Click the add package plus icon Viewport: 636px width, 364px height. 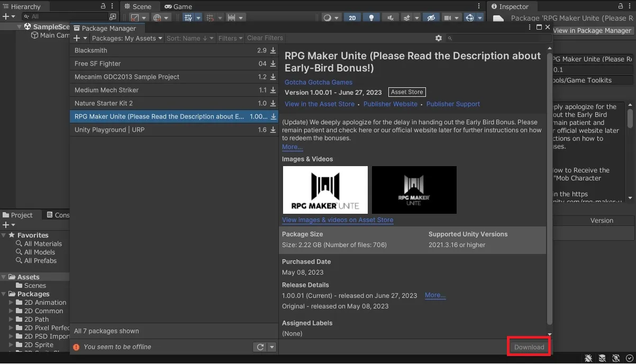77,38
